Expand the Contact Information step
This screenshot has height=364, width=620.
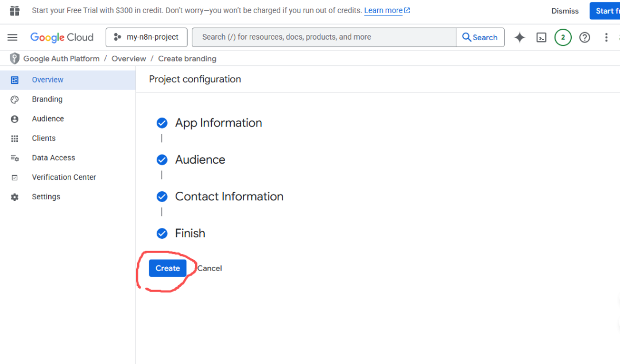pos(229,196)
